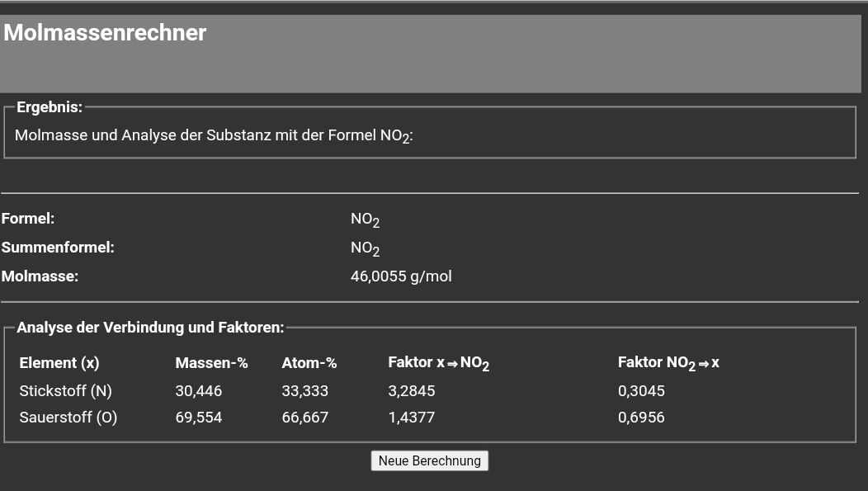The height and width of the screenshot is (491, 868).
Task: Click the Element (x) column header
Action: click(59, 362)
